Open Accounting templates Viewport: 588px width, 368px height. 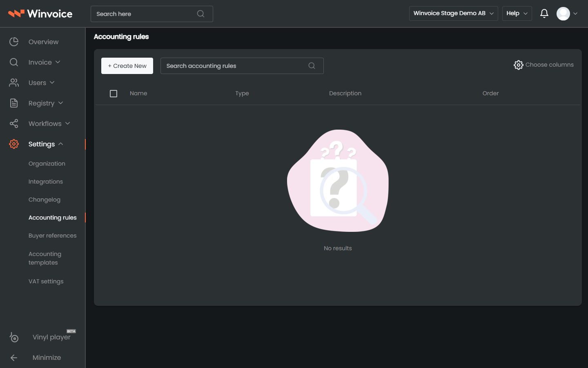45,258
